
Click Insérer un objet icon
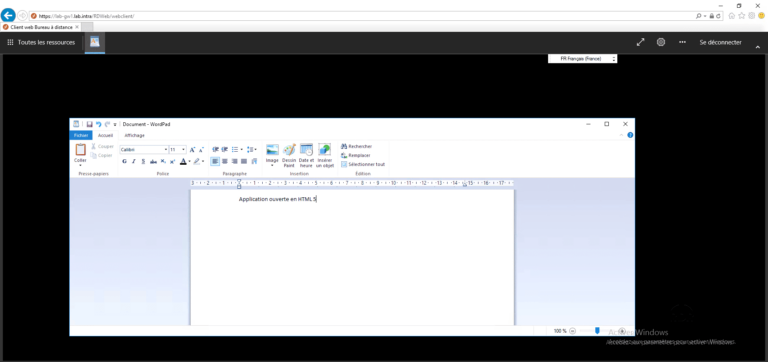pyautogui.click(x=325, y=149)
